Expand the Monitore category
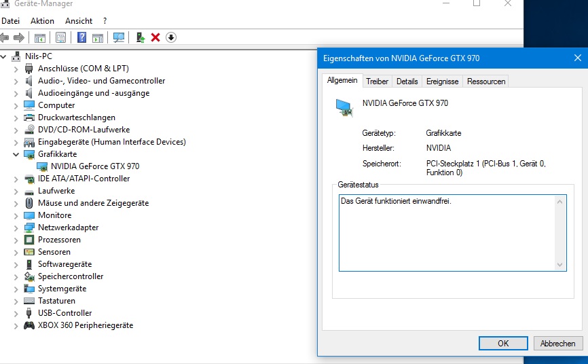The image size is (588, 364). click(16, 215)
